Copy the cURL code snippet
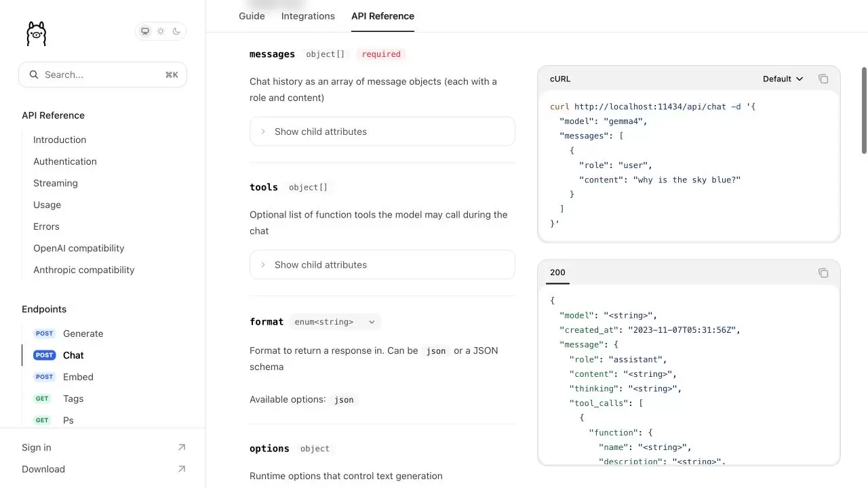The height and width of the screenshot is (488, 868). tap(823, 79)
